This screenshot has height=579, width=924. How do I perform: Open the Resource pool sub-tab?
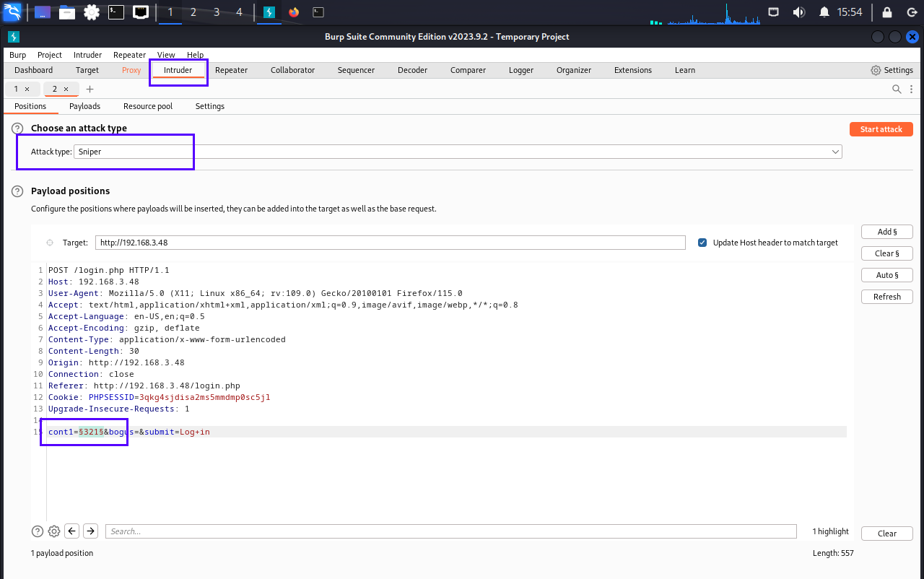(148, 106)
